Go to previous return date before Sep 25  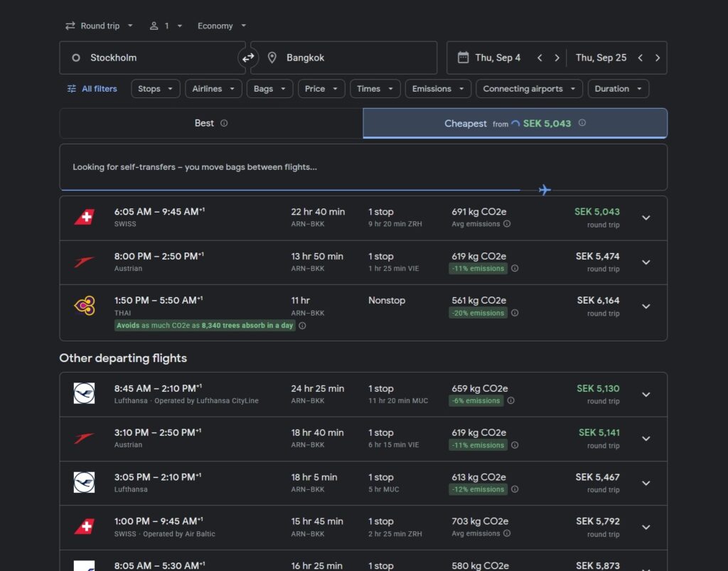(x=641, y=58)
